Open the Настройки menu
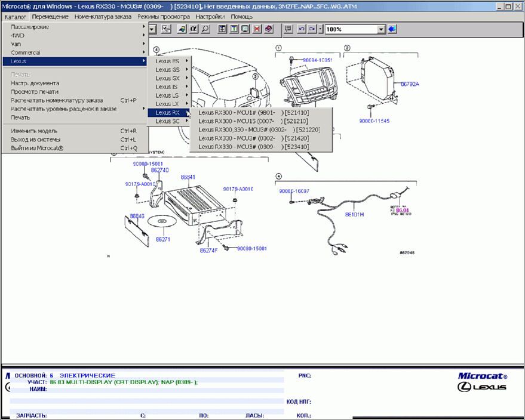525x420 pixels. (210, 17)
